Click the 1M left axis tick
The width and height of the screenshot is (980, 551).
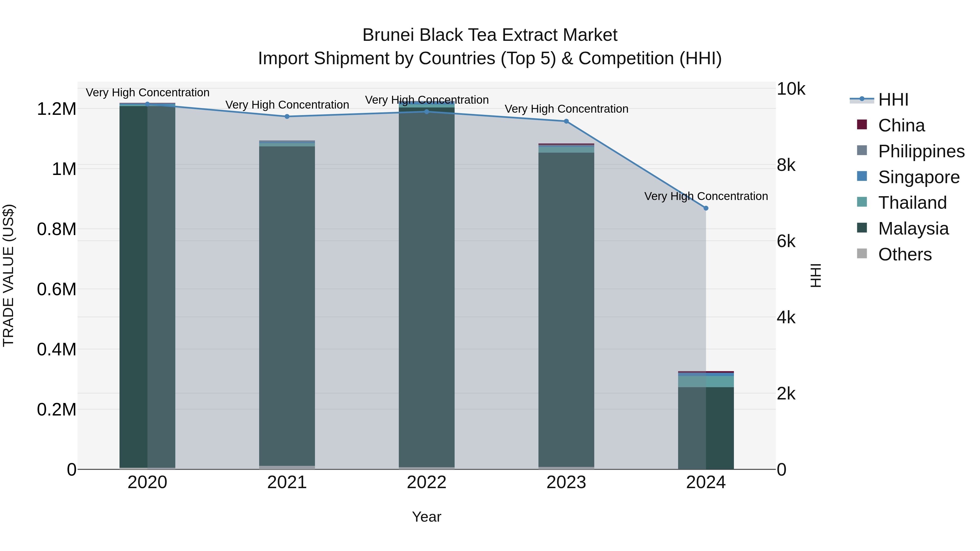64,169
